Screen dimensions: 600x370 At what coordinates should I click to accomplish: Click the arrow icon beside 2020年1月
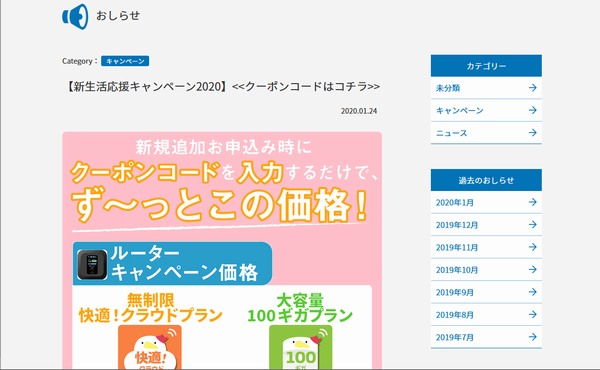532,202
